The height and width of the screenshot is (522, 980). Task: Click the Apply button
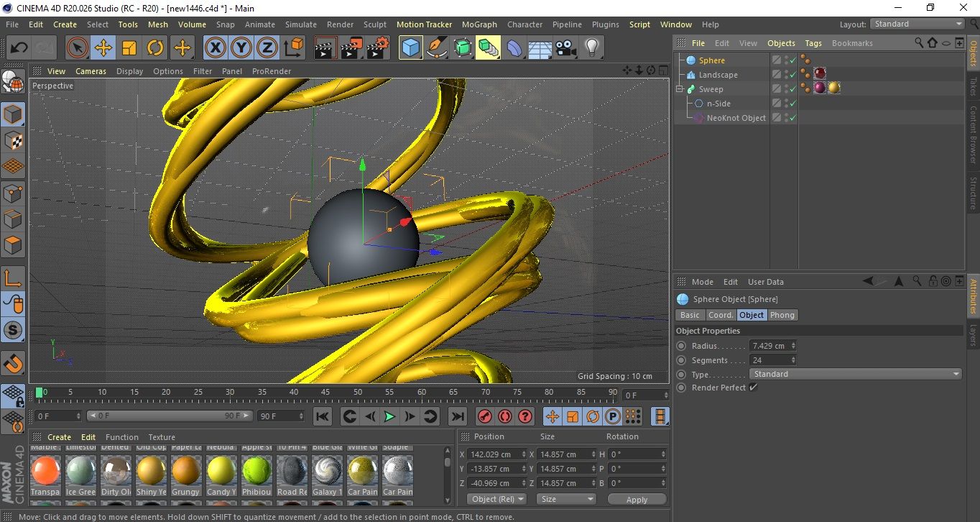[x=637, y=499]
